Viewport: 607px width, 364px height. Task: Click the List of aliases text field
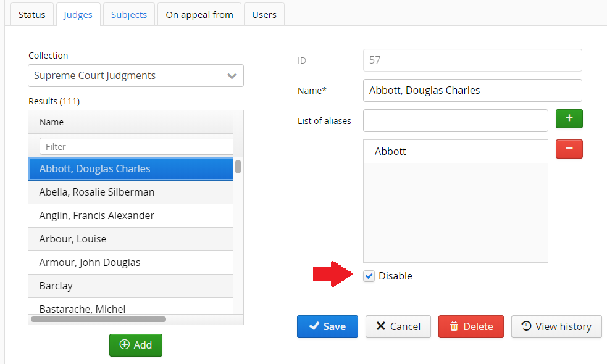[455, 121]
